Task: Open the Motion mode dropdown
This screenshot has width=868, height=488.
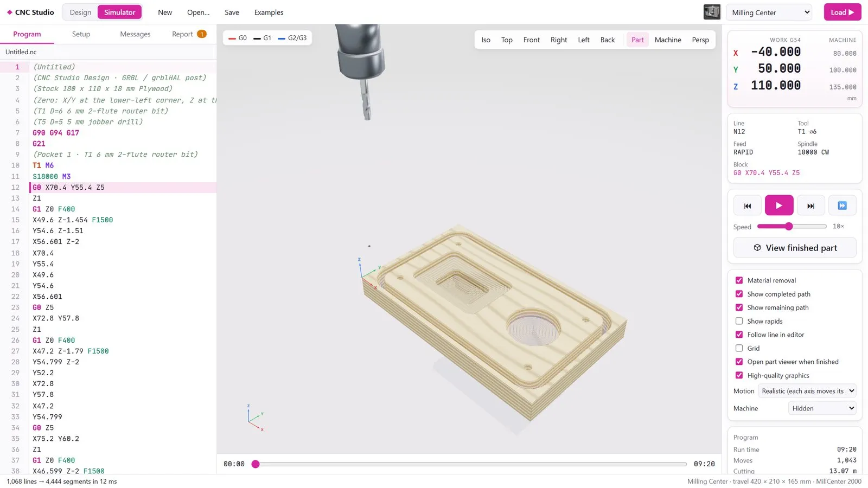Action: 807,391
